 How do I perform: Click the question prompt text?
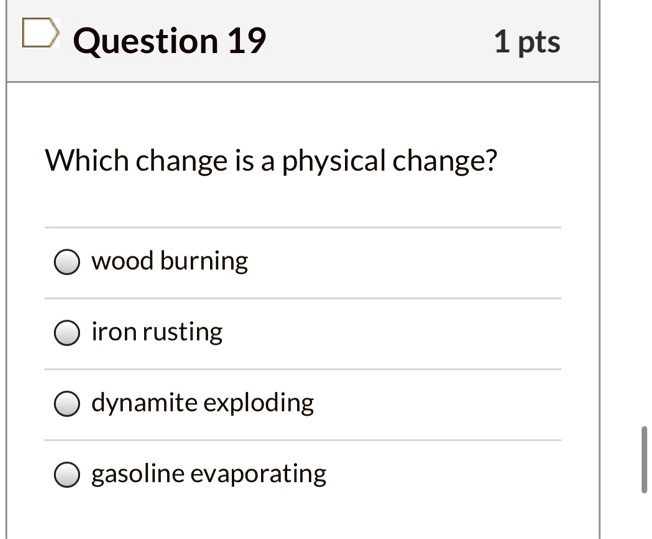pos(270,161)
